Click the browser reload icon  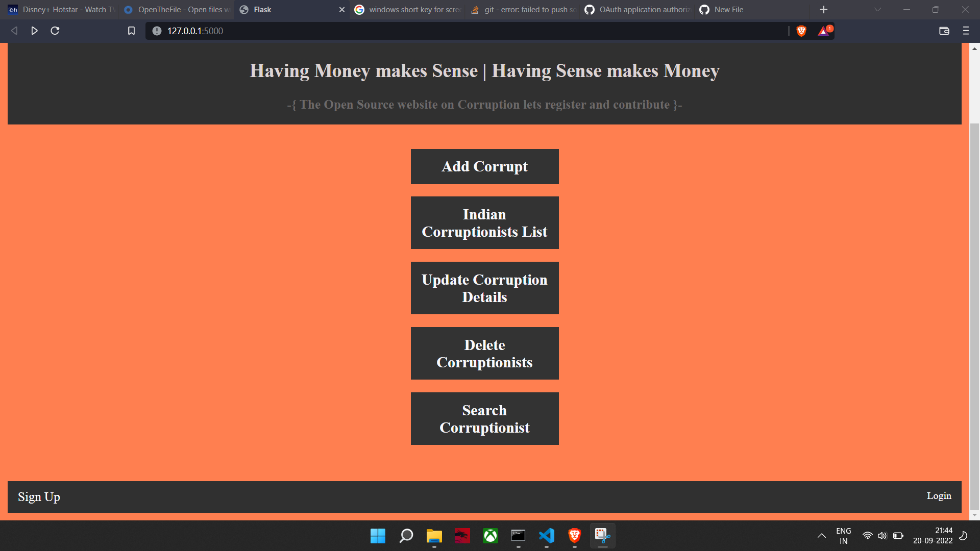click(x=55, y=31)
